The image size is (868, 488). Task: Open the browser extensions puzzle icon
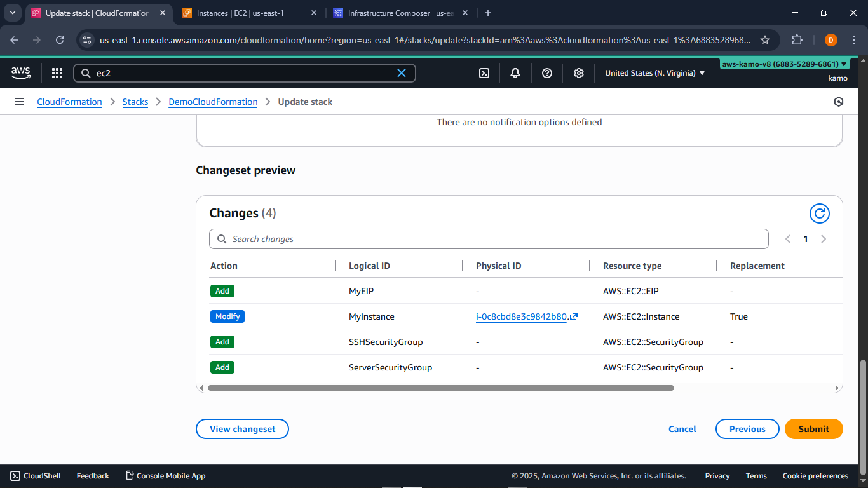(x=797, y=39)
